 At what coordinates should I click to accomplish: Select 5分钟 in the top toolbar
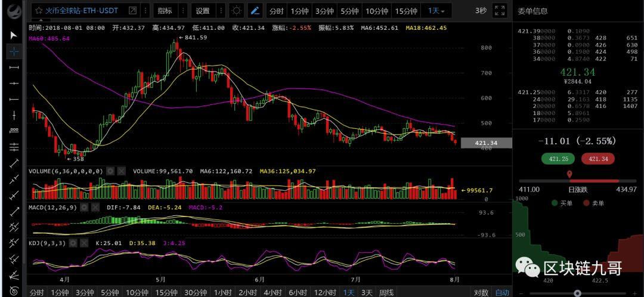point(349,11)
